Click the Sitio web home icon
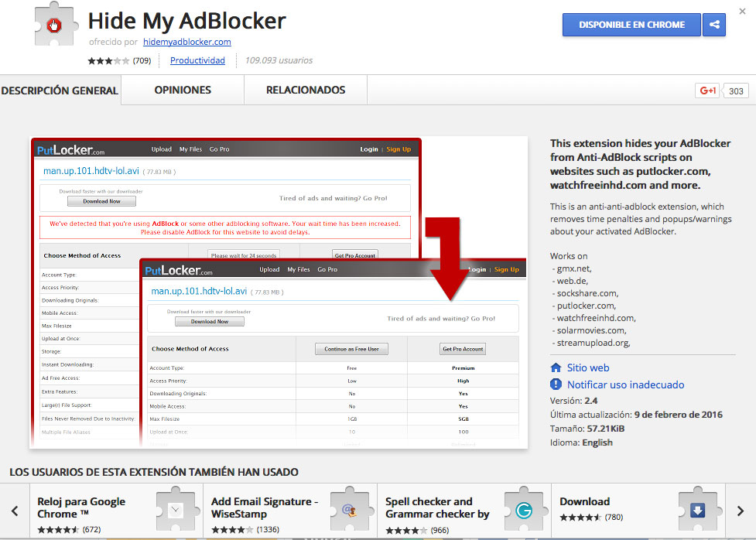This screenshot has height=540, width=756. 556,368
